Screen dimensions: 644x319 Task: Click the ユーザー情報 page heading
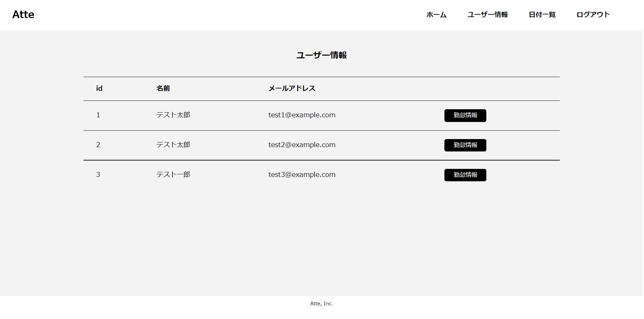(x=321, y=55)
